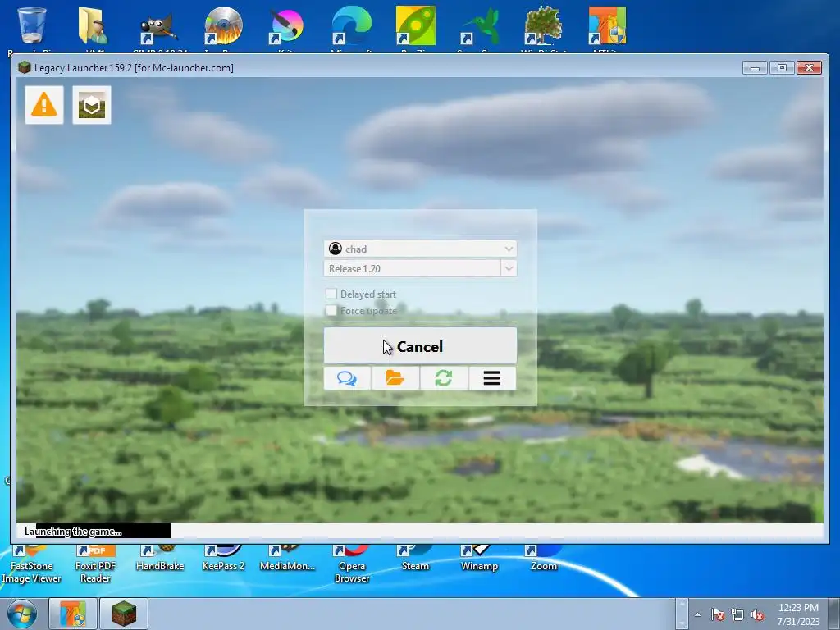This screenshot has width=840, height=630.
Task: Maximize the Legacy Launcher window
Action: point(782,68)
